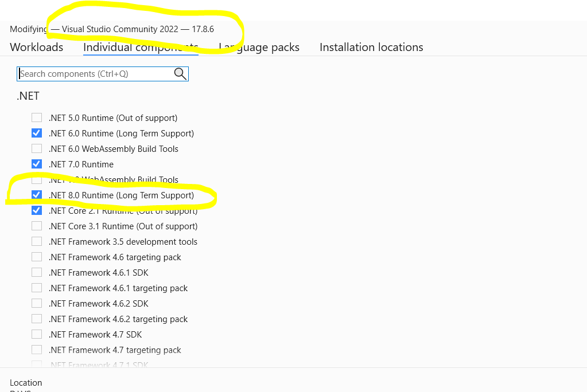
Task: Select the .NET Framework 4.6 targeting pack
Action: pyautogui.click(x=37, y=257)
